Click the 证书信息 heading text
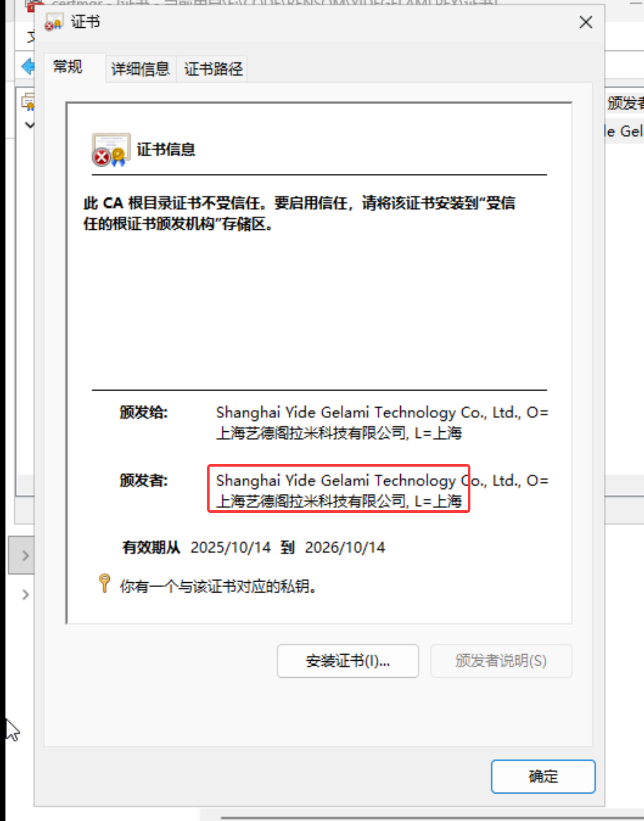644x821 pixels. pos(166,149)
